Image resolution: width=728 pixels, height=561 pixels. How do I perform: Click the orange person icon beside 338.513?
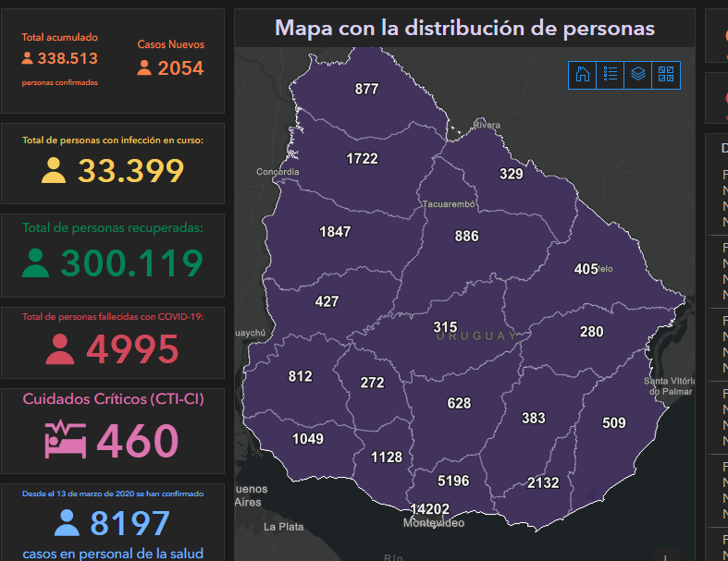pyautogui.click(x=28, y=58)
